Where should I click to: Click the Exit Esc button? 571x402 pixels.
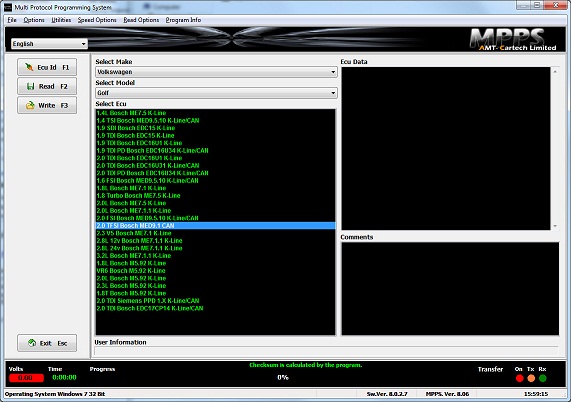(47, 343)
